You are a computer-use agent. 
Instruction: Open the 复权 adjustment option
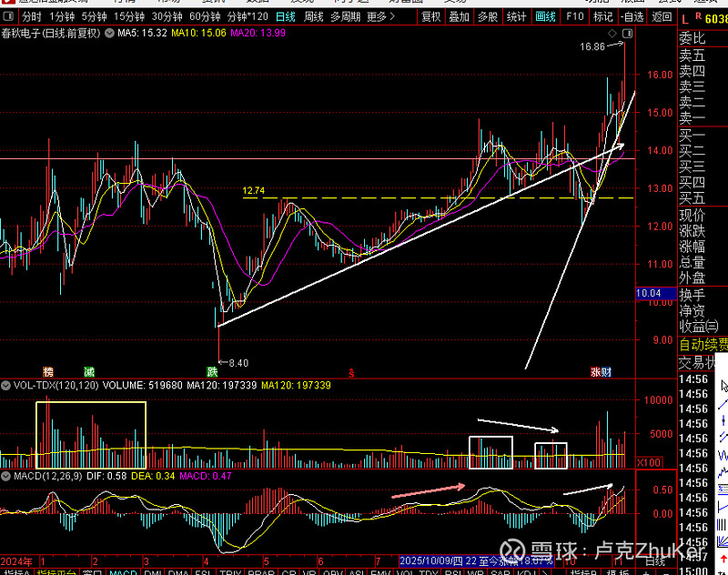430,17
